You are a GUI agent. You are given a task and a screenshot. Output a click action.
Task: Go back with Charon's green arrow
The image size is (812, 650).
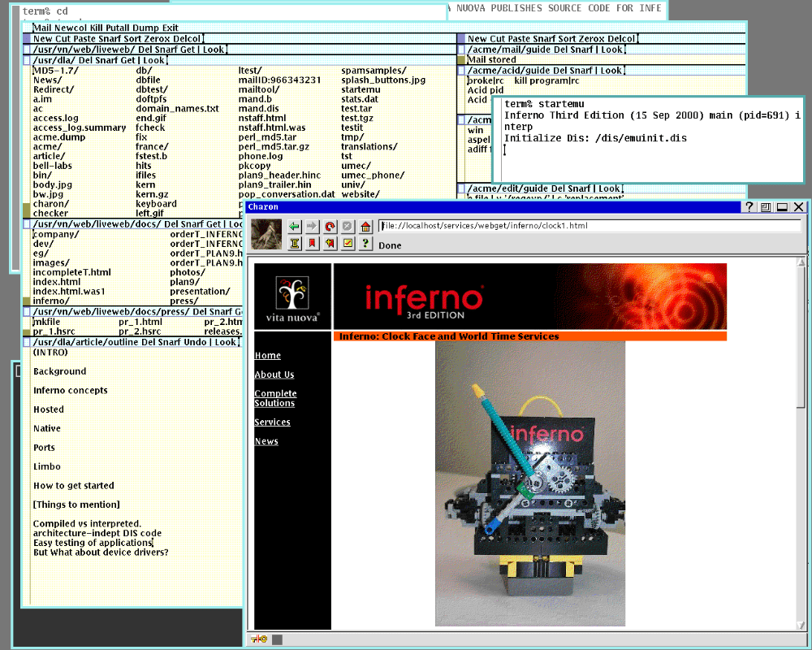click(x=295, y=226)
